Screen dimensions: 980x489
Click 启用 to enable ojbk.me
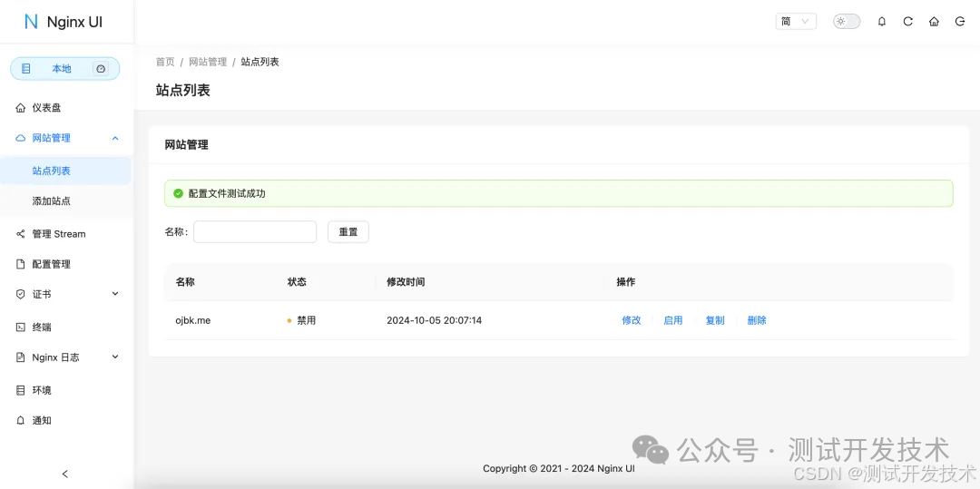(672, 320)
